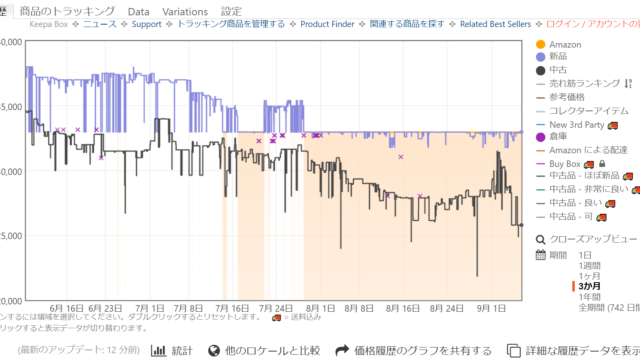Click sort icon next to 売れ筋ランキング
Image resolution: width=640 pixels, height=360 pixels.
pos(628,84)
